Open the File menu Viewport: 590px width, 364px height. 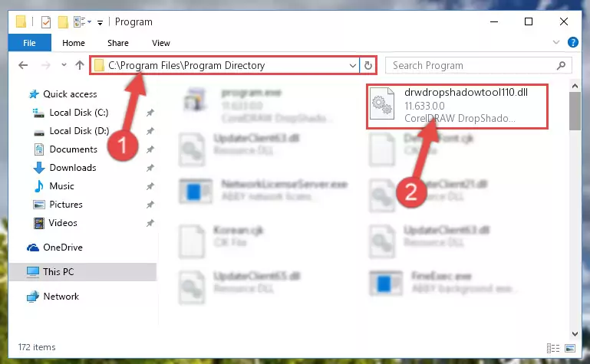[29, 43]
